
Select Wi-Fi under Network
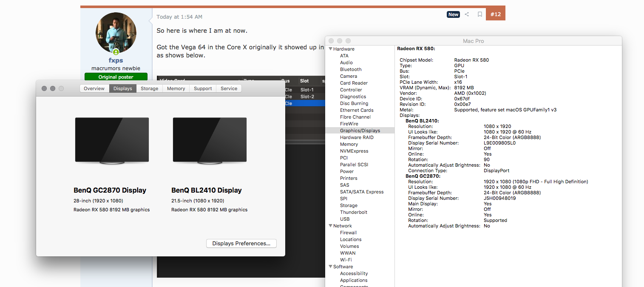346,260
